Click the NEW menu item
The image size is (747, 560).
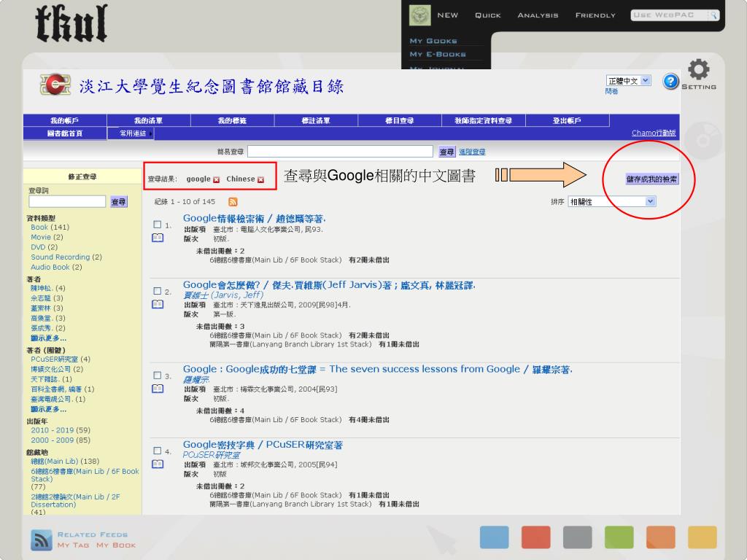click(x=448, y=15)
